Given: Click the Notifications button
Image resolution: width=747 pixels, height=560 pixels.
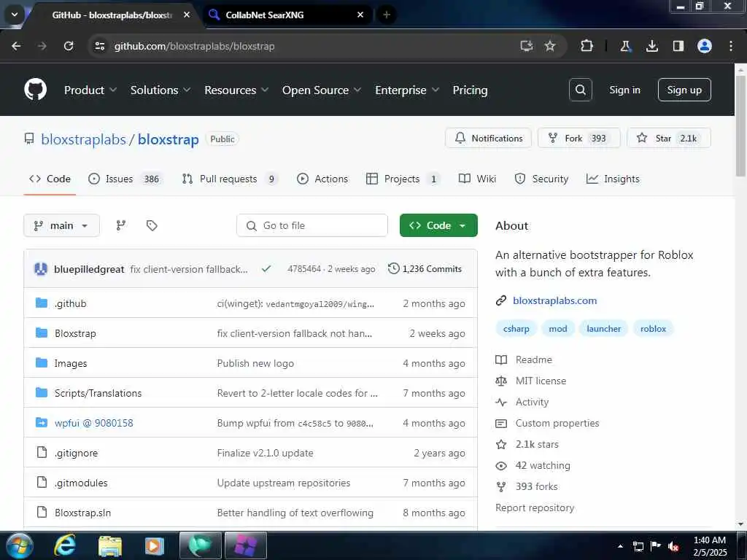Looking at the screenshot, I should [488, 138].
